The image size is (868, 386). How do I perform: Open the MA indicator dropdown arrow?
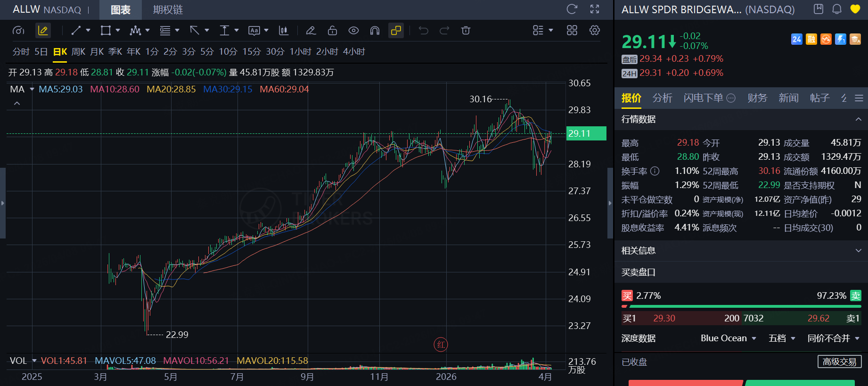(32, 89)
